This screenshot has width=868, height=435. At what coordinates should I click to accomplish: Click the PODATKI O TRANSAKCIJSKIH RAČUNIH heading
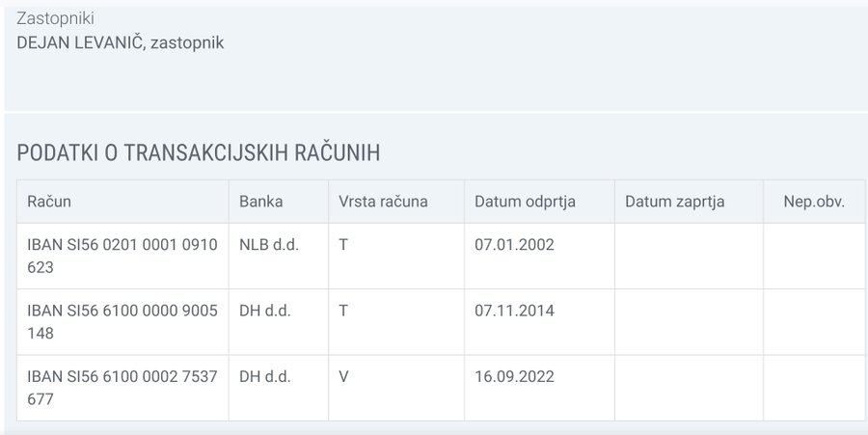(x=198, y=152)
